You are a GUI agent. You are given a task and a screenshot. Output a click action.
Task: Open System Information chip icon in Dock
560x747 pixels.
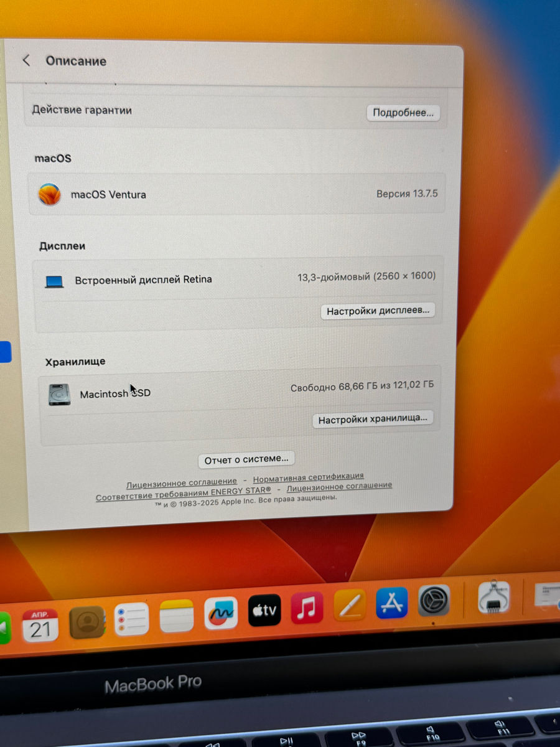click(494, 596)
